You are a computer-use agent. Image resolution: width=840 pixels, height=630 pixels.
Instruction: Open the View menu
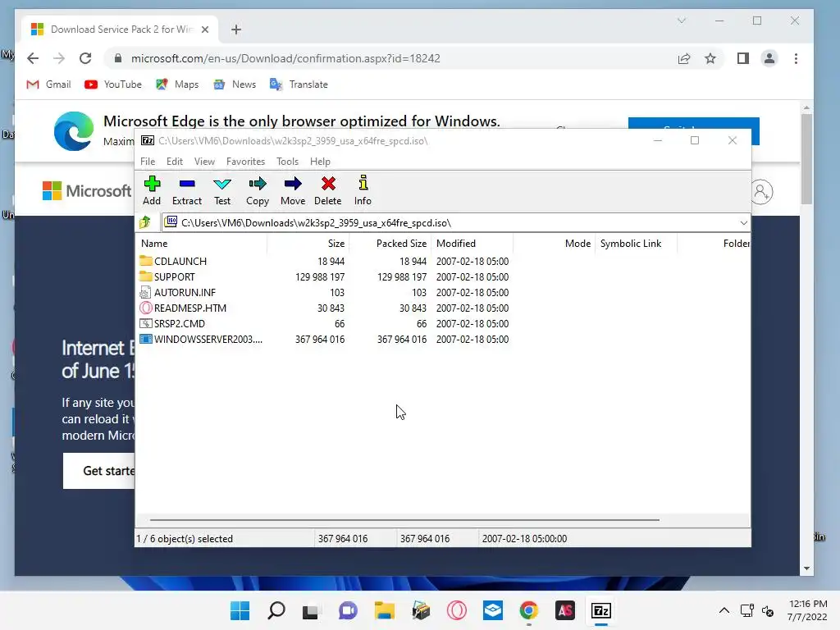click(x=204, y=162)
